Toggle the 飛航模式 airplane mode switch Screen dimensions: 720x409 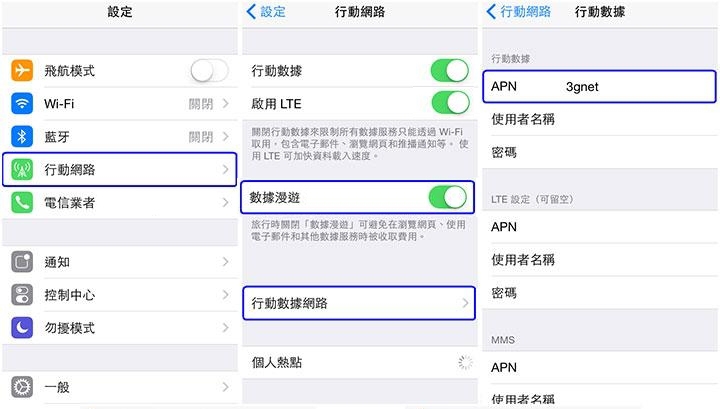pos(209,71)
